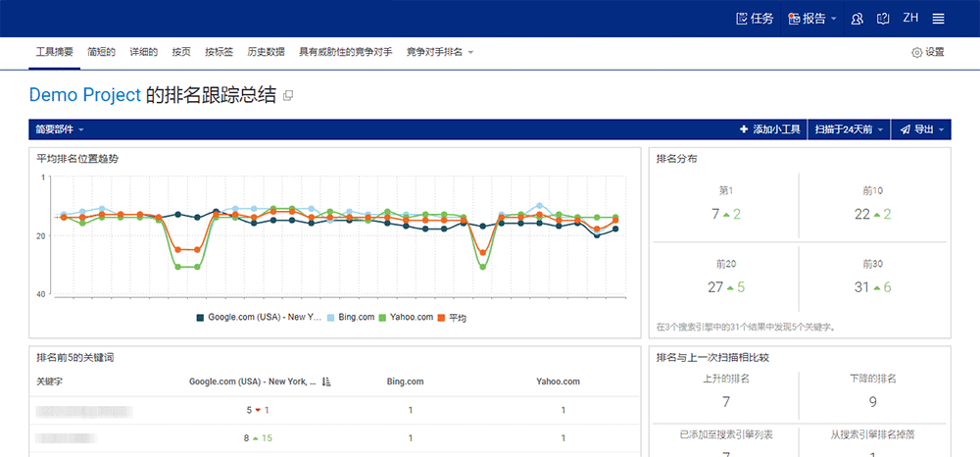Viewport: 980px width, 457px height.
Task: Open the hamburger menu icon
Action: coord(938,19)
